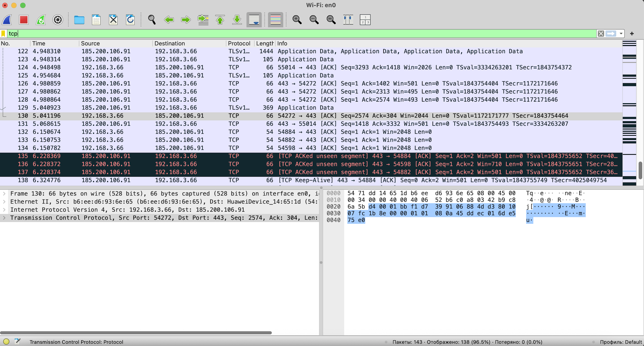The height and width of the screenshot is (346, 644).
Task: Open the display filter history dropdown
Action: coord(621,34)
